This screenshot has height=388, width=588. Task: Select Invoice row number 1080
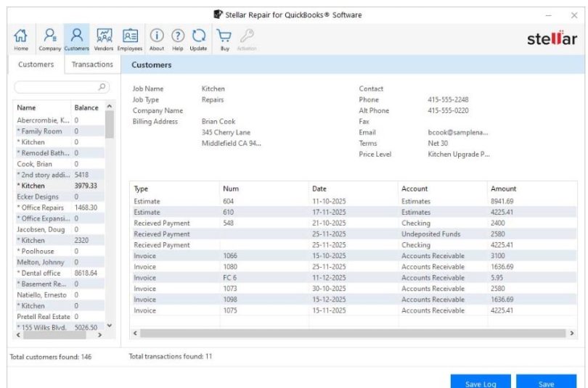click(x=354, y=267)
